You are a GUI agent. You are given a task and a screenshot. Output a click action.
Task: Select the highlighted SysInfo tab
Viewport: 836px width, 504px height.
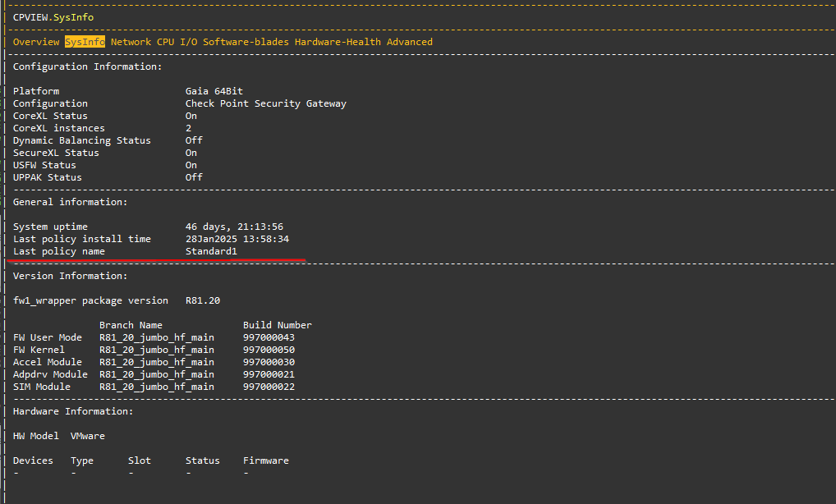coord(85,41)
